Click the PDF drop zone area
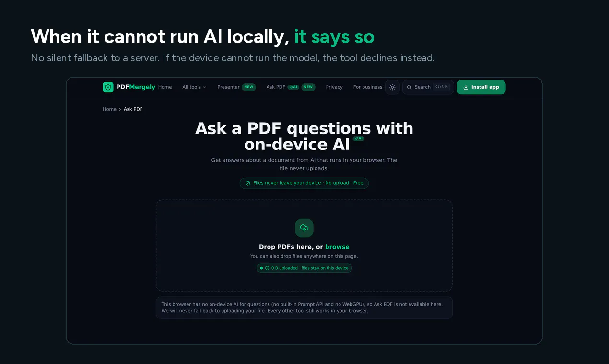The width and height of the screenshot is (609, 364). pyautogui.click(x=304, y=245)
